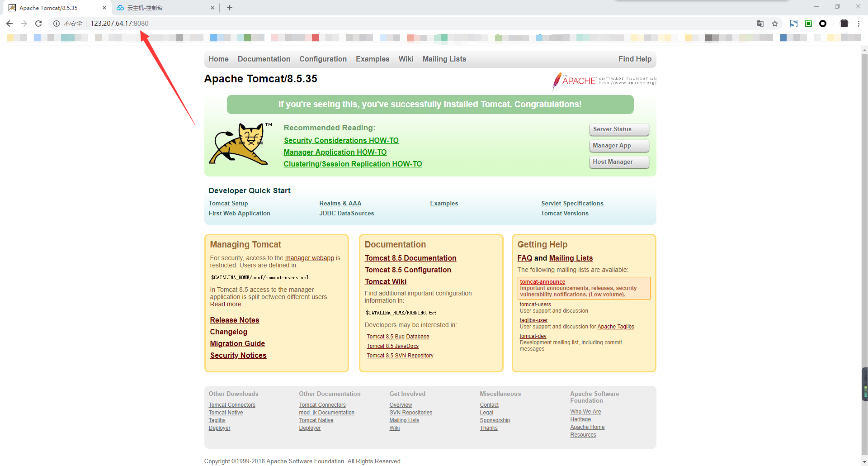Click the not-secure site info icon
868x466 pixels.
[x=57, y=24]
